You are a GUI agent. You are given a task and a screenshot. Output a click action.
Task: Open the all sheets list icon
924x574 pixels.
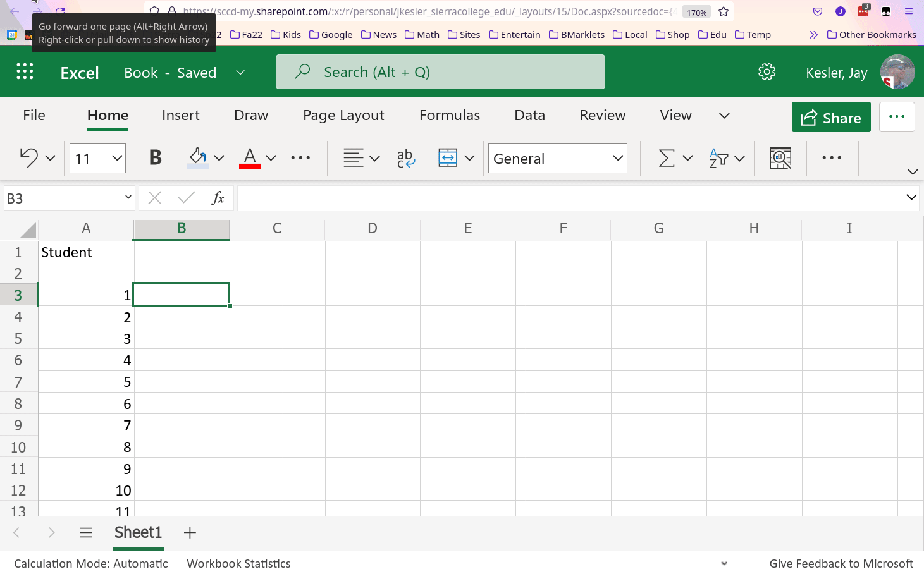pyautogui.click(x=86, y=533)
